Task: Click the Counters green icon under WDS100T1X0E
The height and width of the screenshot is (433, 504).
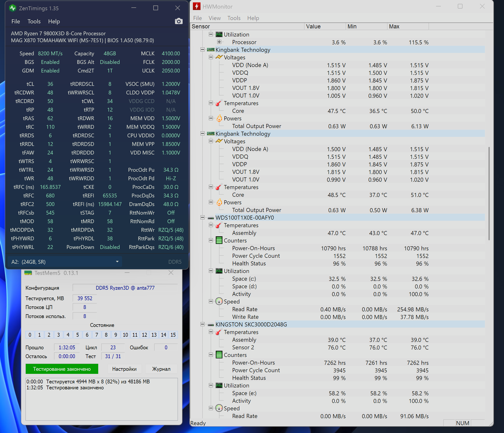Action: (219, 240)
